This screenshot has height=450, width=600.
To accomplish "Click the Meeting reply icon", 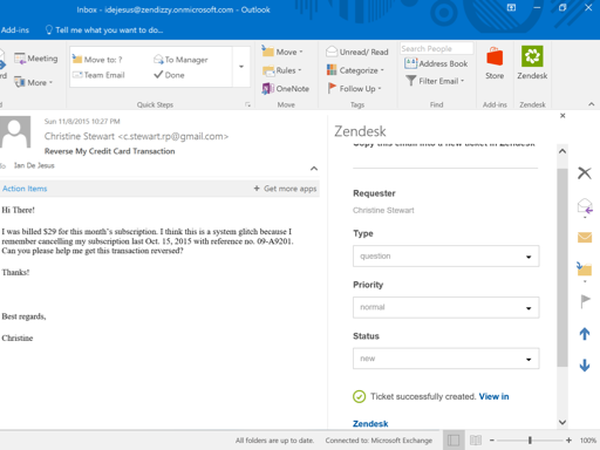I will (36, 59).
